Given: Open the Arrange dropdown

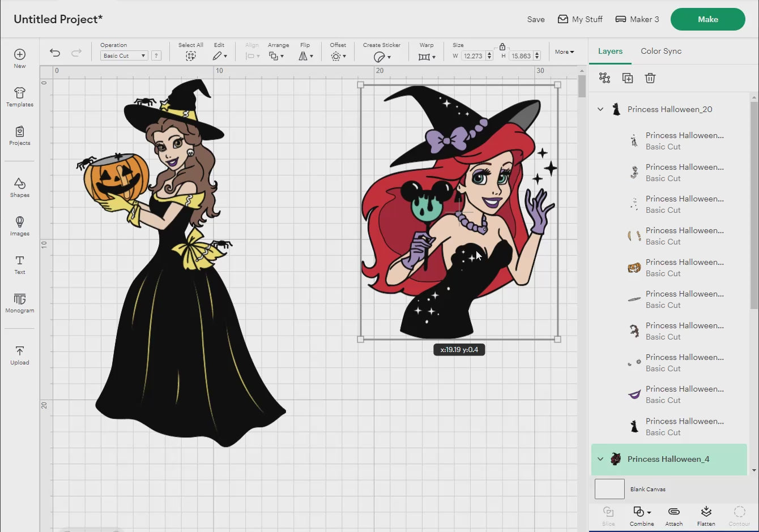Looking at the screenshot, I should coord(276,56).
